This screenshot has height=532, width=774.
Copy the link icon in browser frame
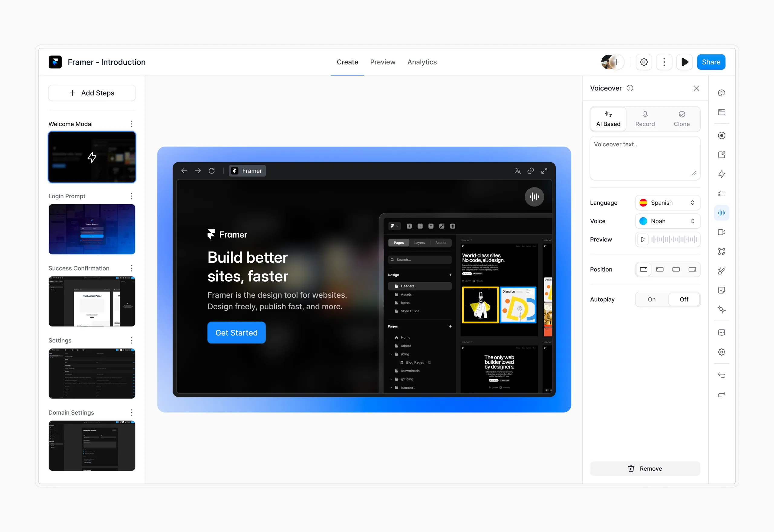531,171
